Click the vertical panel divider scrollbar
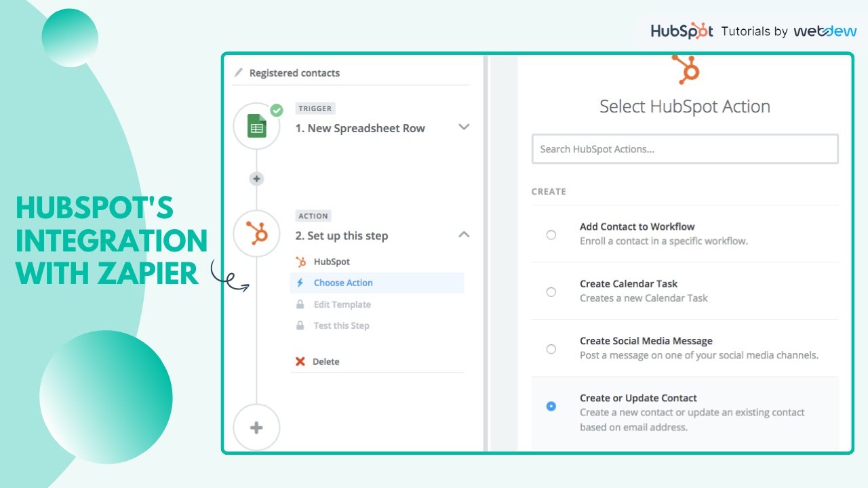The width and height of the screenshot is (868, 488). point(486,253)
